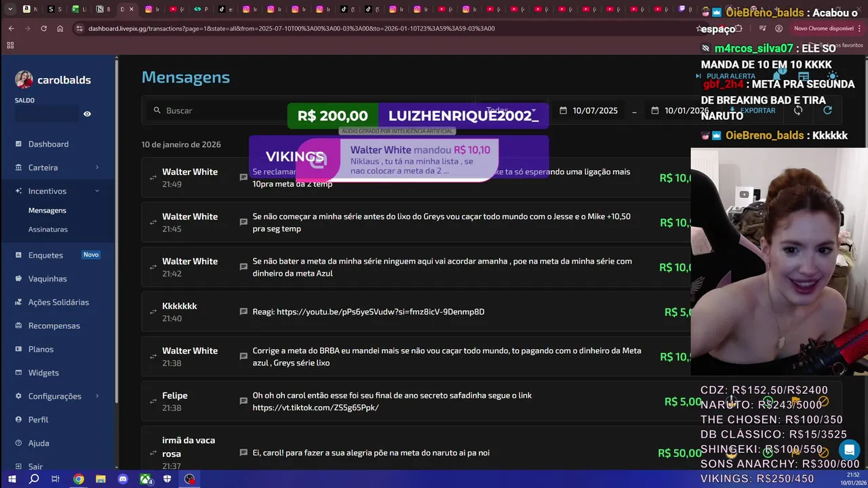Select Assinaturas under Incentivos

[48, 229]
